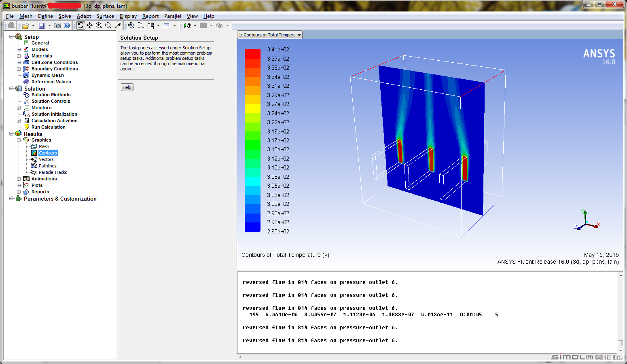Click the Fit to Window magnifier icon
Viewport: 627px width, 364px height.
[131, 25]
